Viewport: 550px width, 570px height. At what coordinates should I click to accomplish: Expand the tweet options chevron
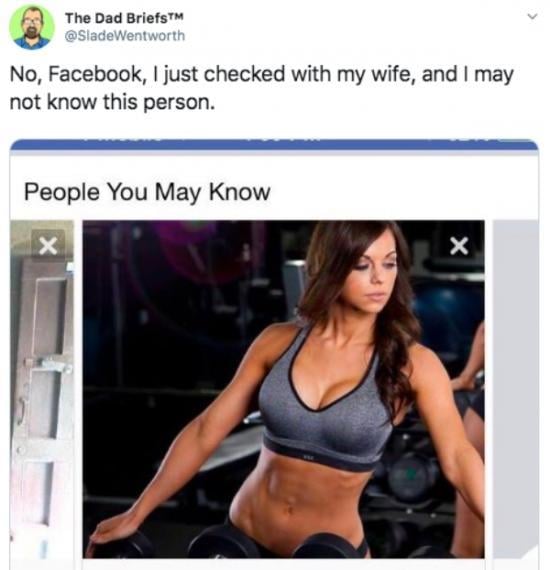[x=532, y=16]
